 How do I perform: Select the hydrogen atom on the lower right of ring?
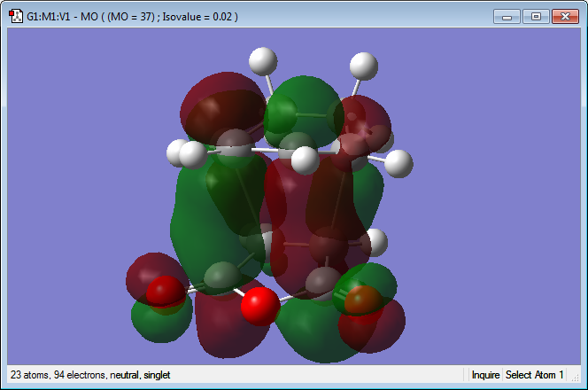click(x=375, y=243)
